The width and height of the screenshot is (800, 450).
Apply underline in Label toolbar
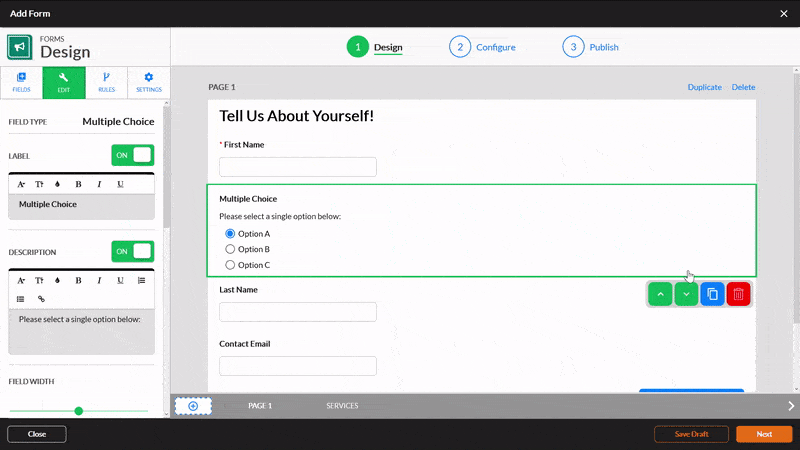click(x=120, y=184)
